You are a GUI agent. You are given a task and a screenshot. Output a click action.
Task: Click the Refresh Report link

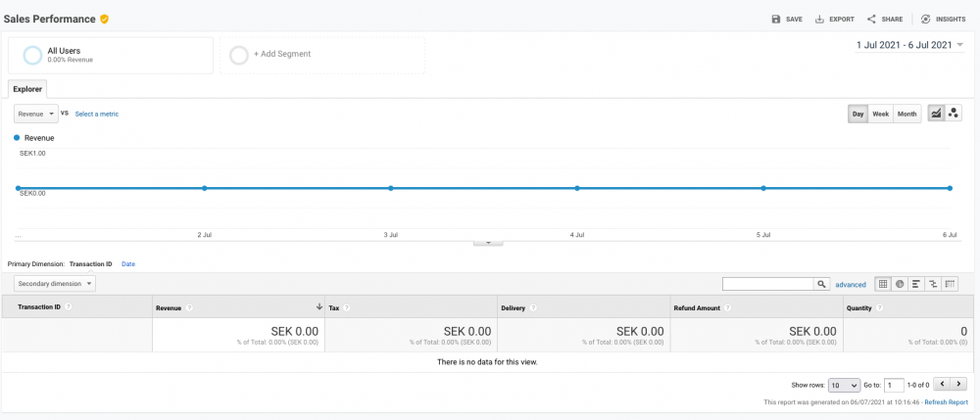(x=946, y=402)
